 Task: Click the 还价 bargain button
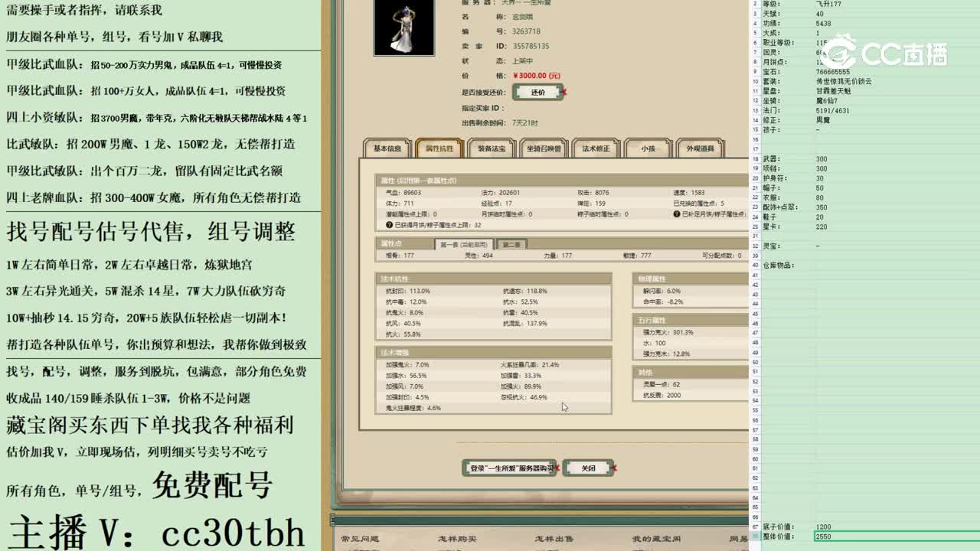click(538, 92)
